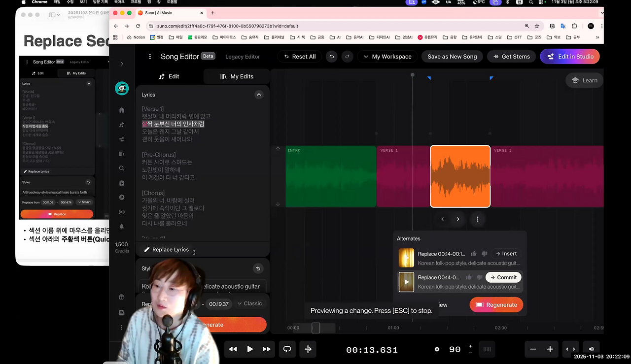Open Suno home from sidebar icon
This screenshot has width=631, height=364.
coord(122,110)
